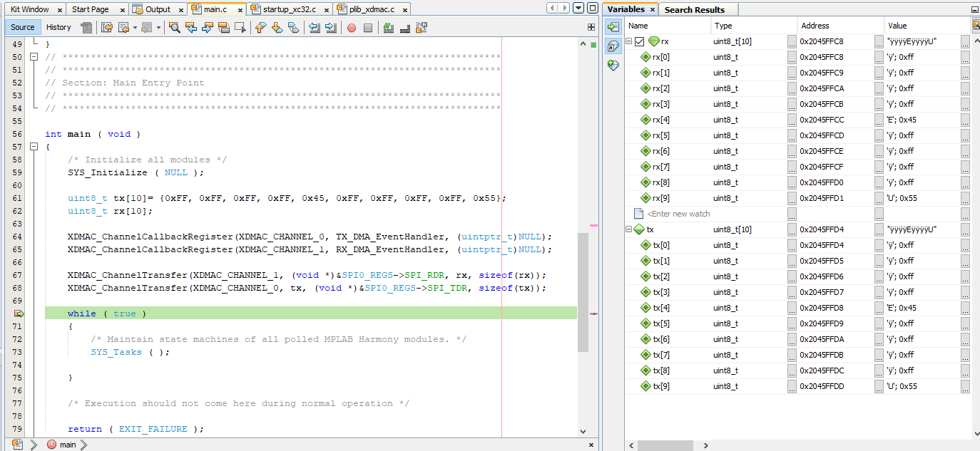Screen dimensions: 980x451
Task: Select the Find Selection magnifier icon
Action: pyautogui.click(x=175, y=27)
